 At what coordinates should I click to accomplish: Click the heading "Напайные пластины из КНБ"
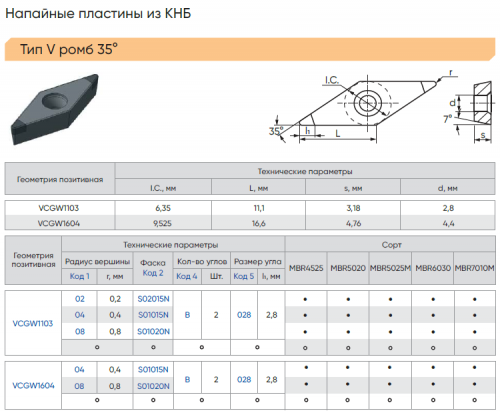(98, 14)
